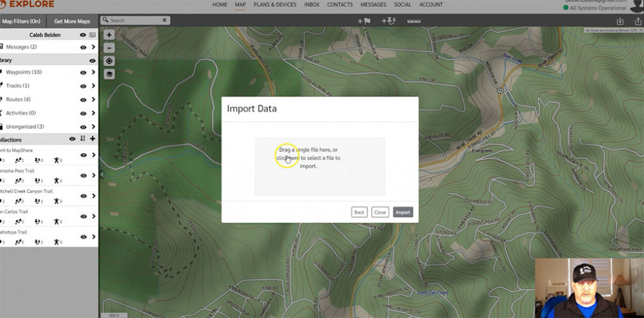
Task: Toggle visibility eye for Caleb Belden
Action: pyautogui.click(x=83, y=35)
